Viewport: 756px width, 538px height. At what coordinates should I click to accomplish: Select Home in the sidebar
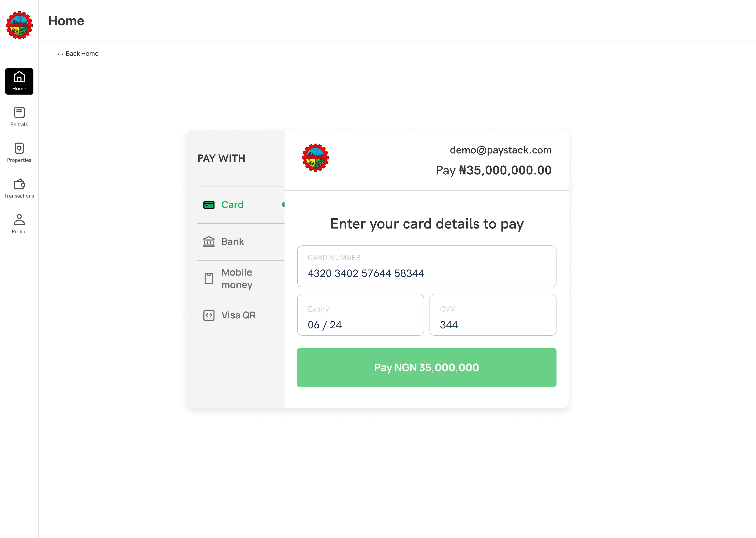pyautogui.click(x=19, y=81)
